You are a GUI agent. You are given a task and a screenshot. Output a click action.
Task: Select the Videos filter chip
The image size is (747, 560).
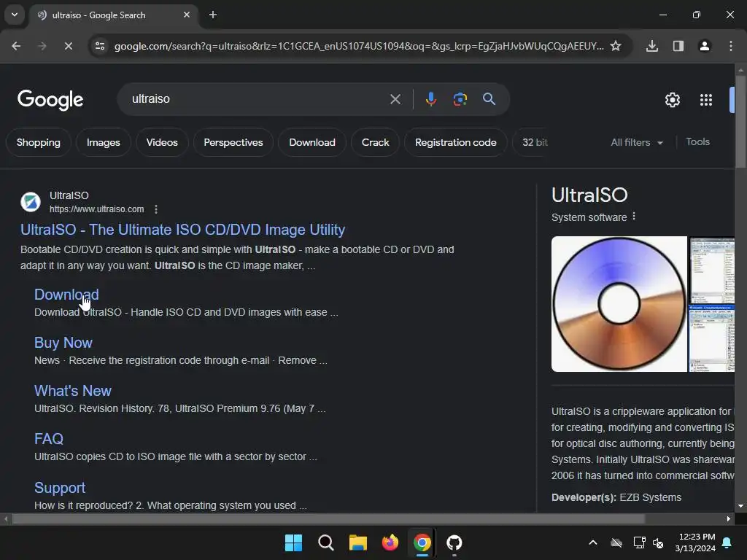[162, 142]
